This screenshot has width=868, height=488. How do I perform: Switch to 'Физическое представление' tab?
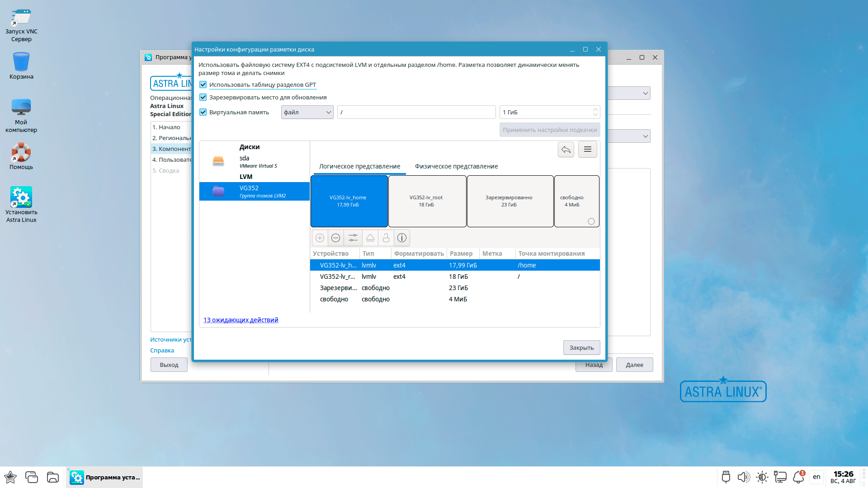point(456,166)
